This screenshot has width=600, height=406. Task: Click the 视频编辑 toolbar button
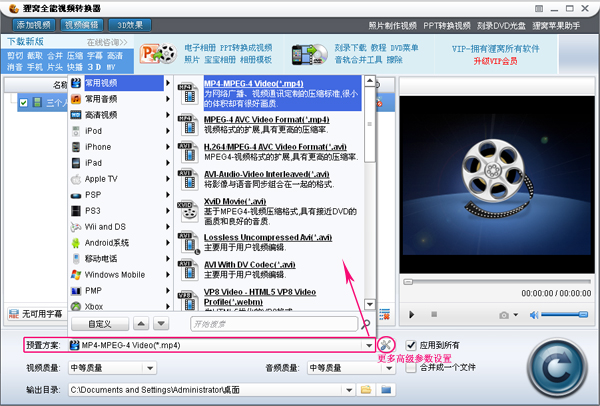click(82, 25)
